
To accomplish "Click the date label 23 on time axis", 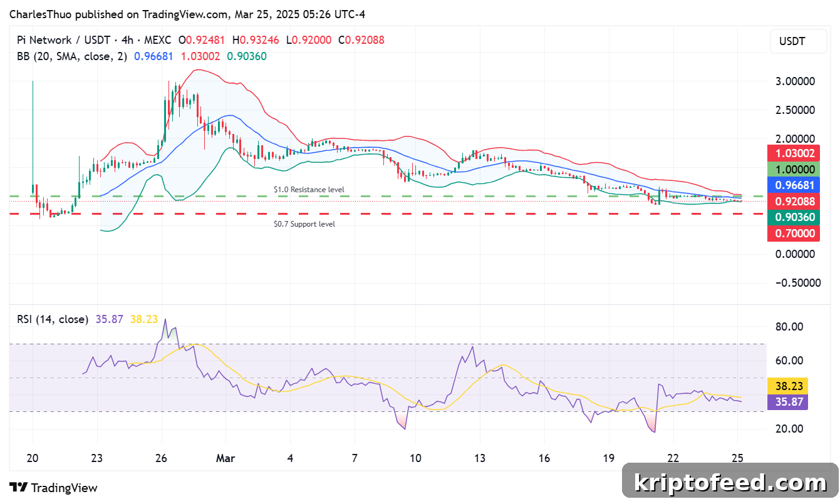I will tap(96, 458).
